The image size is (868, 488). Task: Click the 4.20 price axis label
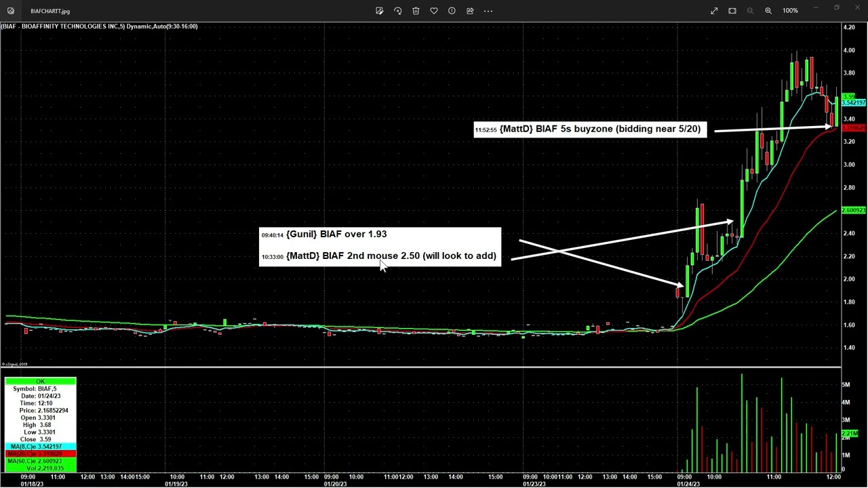[x=849, y=27]
